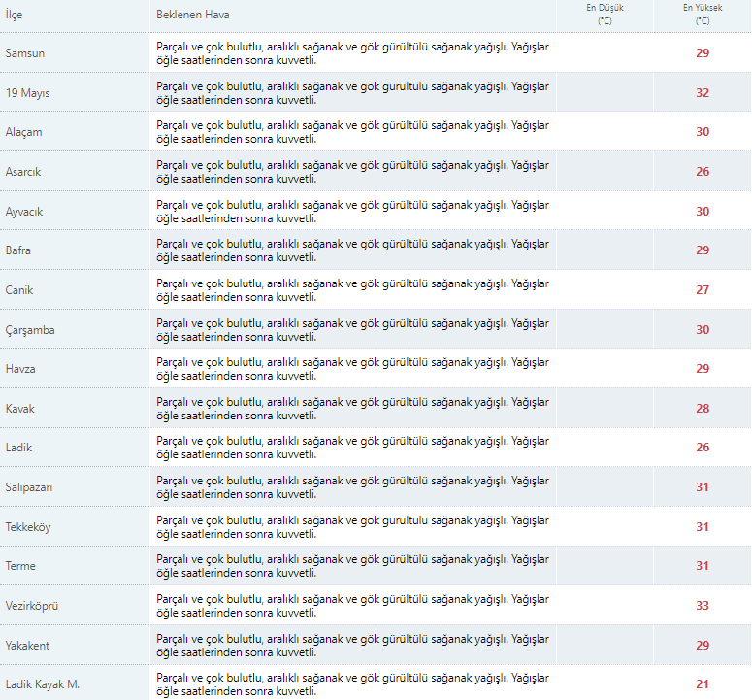Click Asarcık's high temperature 26
Image resolution: width=752 pixels, height=700 pixels.
(x=703, y=172)
